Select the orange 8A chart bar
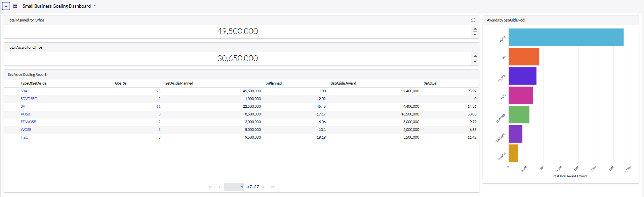The image size is (644, 197). [524, 57]
